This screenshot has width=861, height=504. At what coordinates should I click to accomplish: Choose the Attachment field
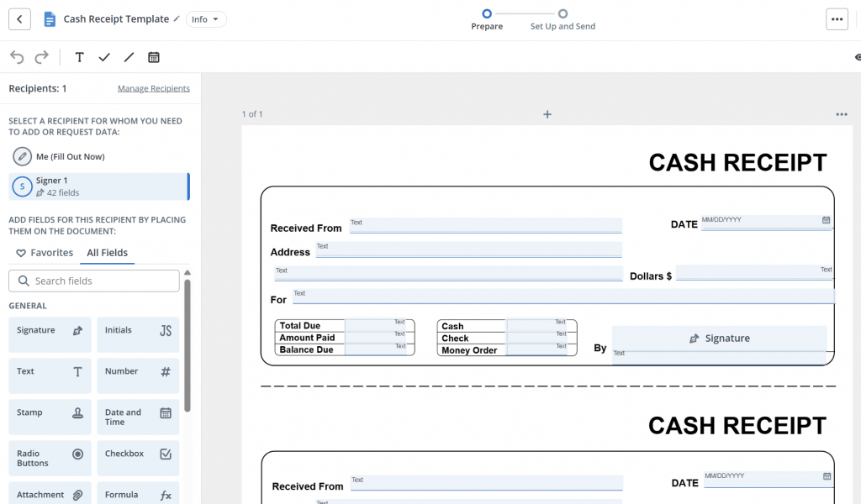(x=50, y=494)
